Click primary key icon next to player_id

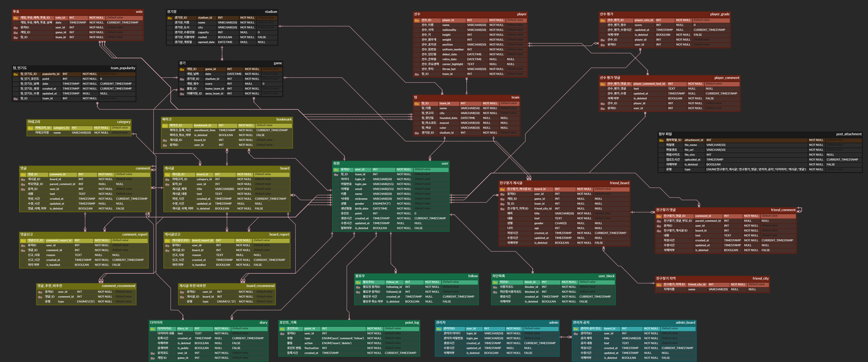pos(417,20)
